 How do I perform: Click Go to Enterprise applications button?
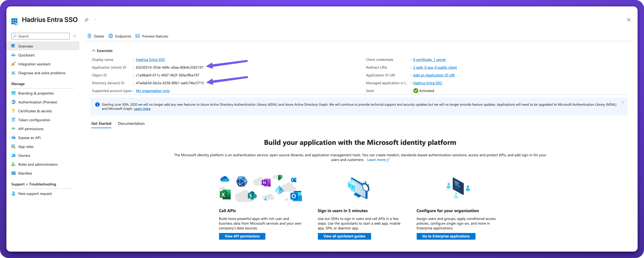446,236
